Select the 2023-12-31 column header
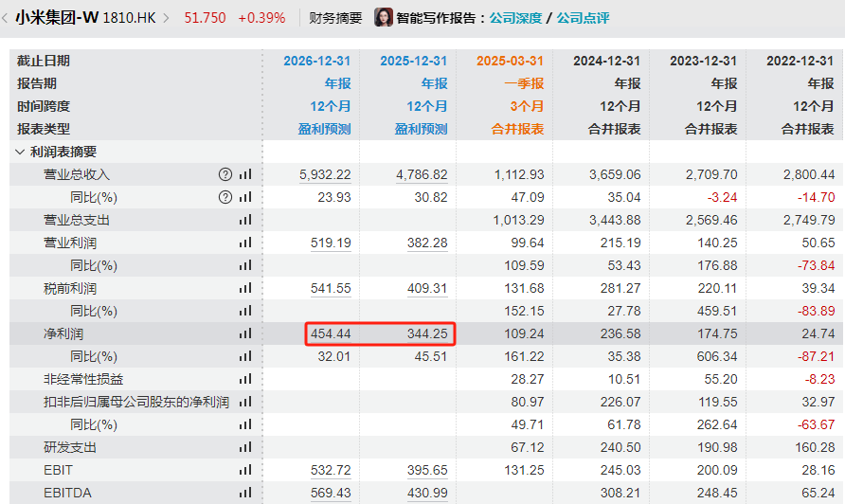845x504 pixels. click(x=703, y=61)
